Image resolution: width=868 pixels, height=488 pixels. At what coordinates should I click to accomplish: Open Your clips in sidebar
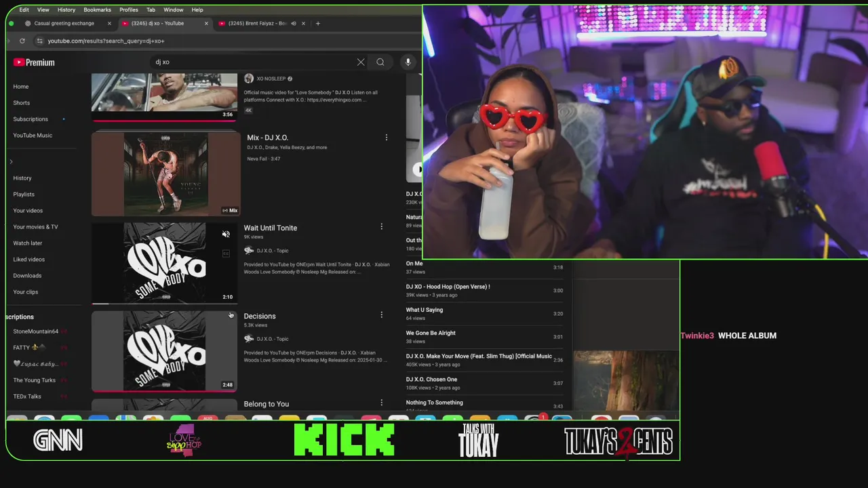[26, 292]
